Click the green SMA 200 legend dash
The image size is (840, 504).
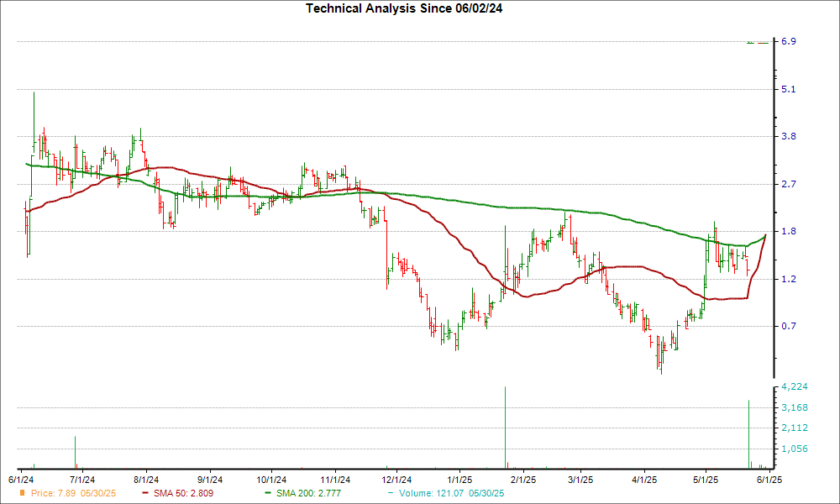tap(269, 493)
